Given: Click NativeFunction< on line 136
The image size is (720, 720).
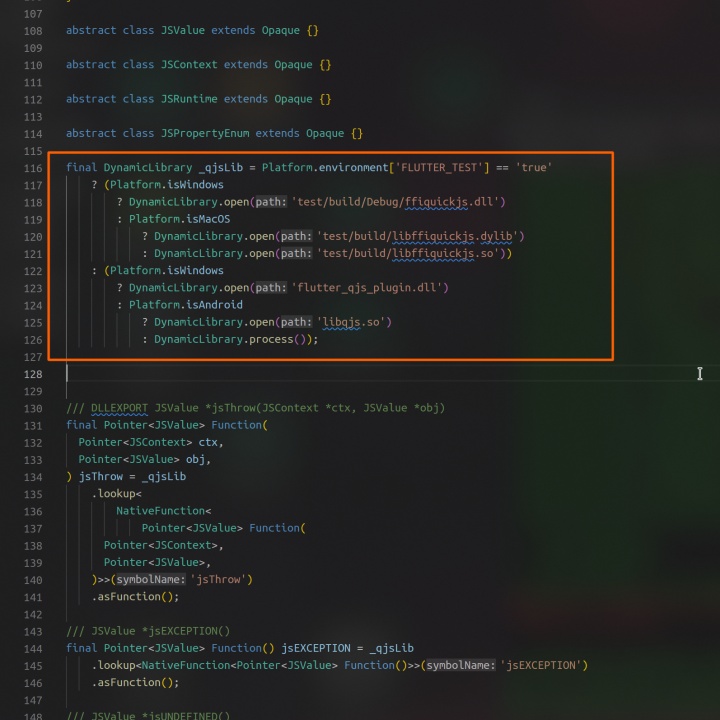Looking at the screenshot, I should click(x=163, y=511).
